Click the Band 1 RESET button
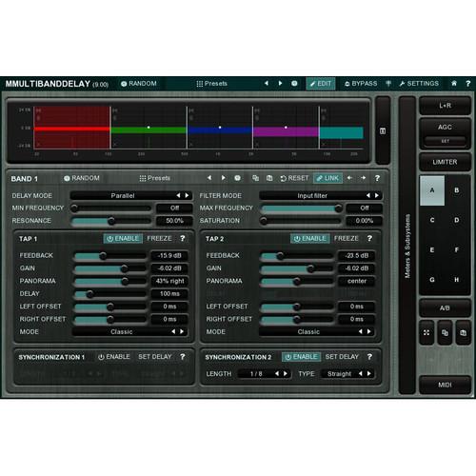 coord(294,178)
